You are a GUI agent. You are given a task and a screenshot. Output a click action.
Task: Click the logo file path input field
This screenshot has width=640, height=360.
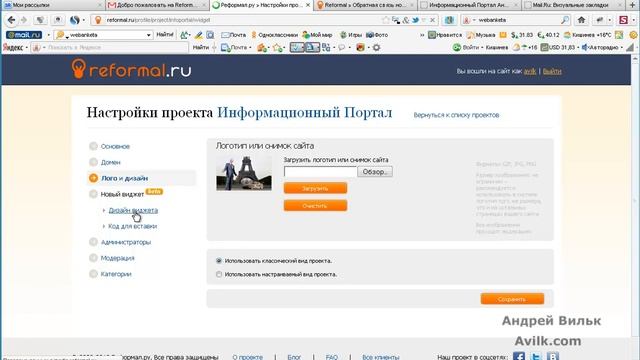pos(320,172)
